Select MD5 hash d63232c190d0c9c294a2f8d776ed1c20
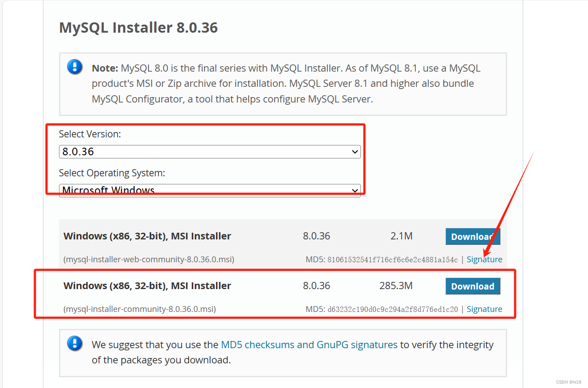Screen dimensions: 588x388 coord(393,309)
